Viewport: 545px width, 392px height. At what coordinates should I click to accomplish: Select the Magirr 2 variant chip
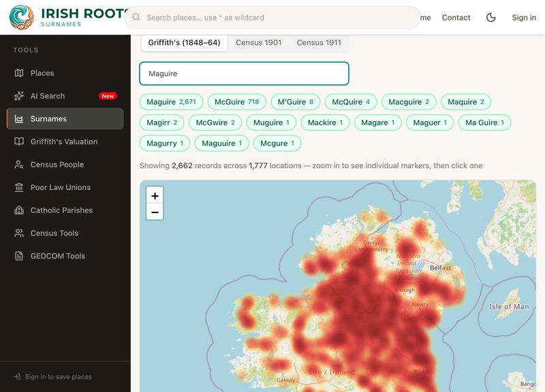tap(161, 122)
